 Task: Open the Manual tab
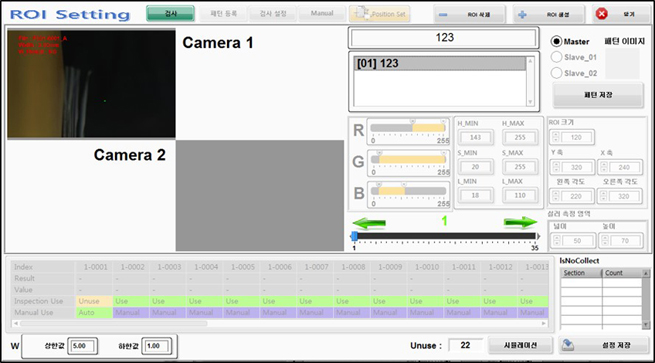click(322, 13)
